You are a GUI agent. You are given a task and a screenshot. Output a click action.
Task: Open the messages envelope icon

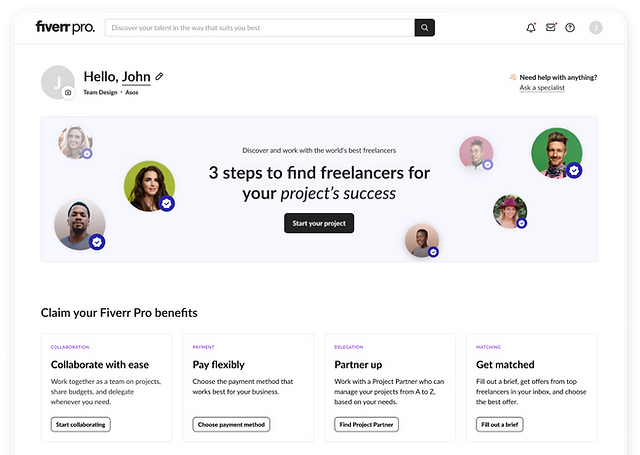551,27
